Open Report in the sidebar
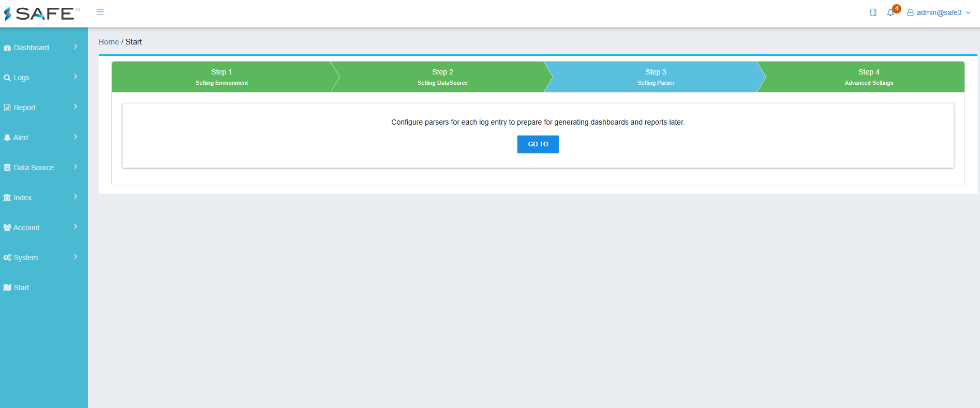 coord(44,108)
